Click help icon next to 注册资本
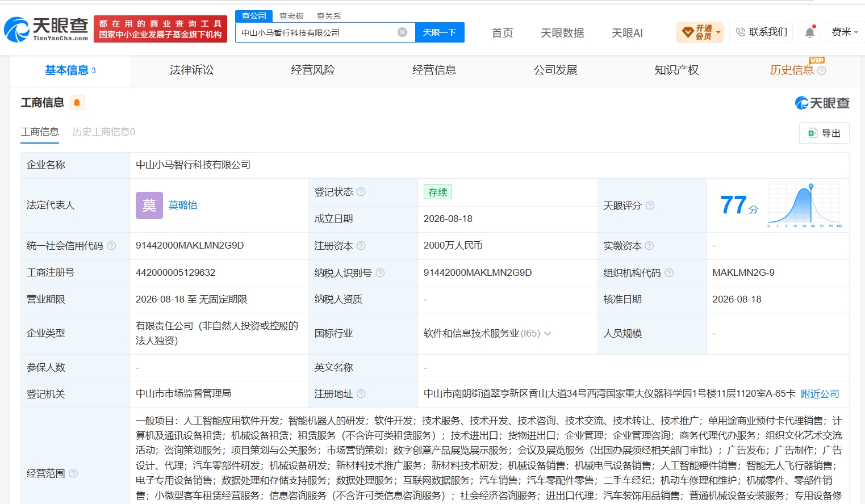 (x=361, y=246)
